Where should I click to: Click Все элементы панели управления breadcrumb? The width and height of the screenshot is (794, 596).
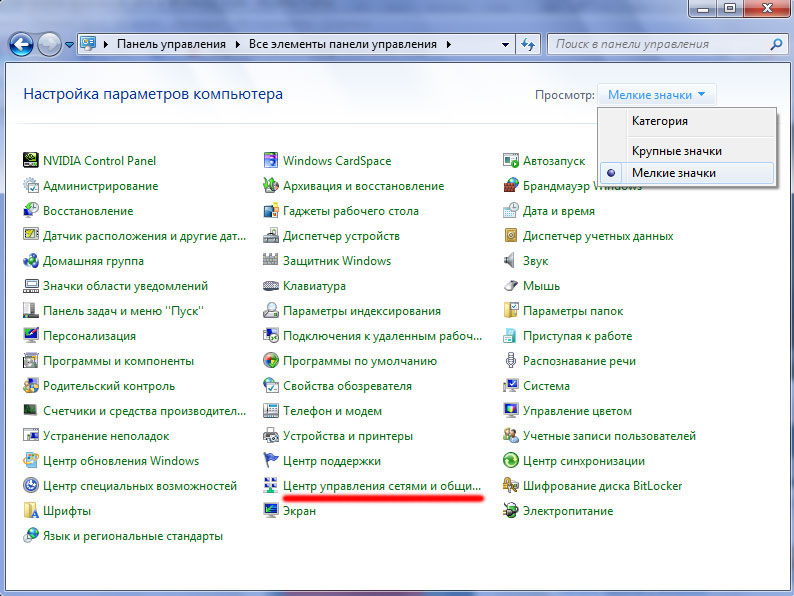[342, 44]
